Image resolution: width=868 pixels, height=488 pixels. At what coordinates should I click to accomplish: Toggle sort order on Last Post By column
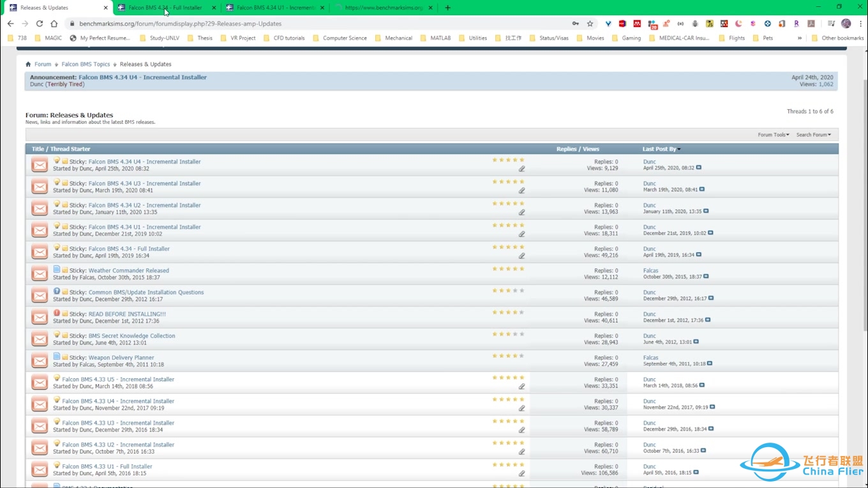click(661, 149)
